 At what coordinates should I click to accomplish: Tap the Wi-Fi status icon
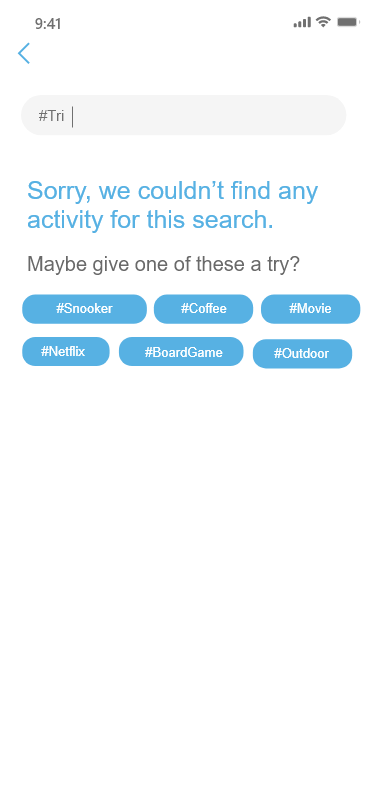(323, 22)
